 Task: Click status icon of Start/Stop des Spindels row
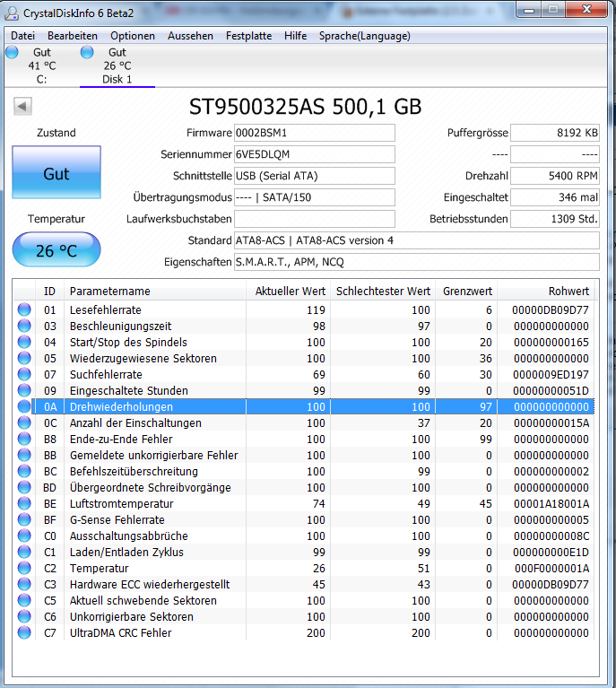pyautogui.click(x=24, y=343)
